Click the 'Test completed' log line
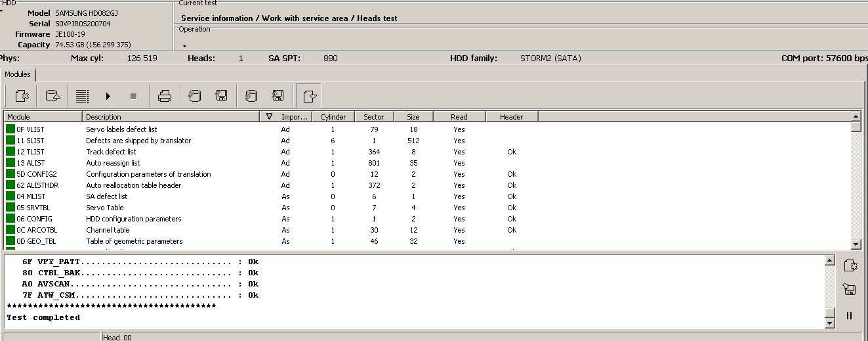This screenshot has height=341, width=868. click(43, 317)
